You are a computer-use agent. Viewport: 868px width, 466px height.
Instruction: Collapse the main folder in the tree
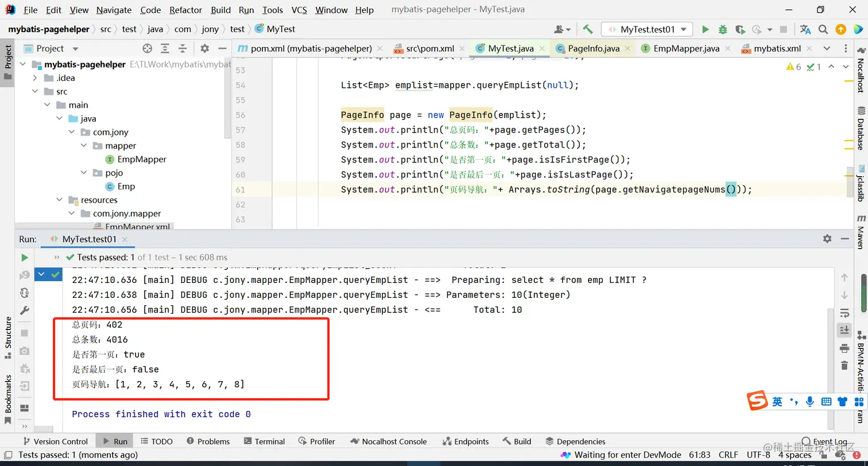coord(48,105)
